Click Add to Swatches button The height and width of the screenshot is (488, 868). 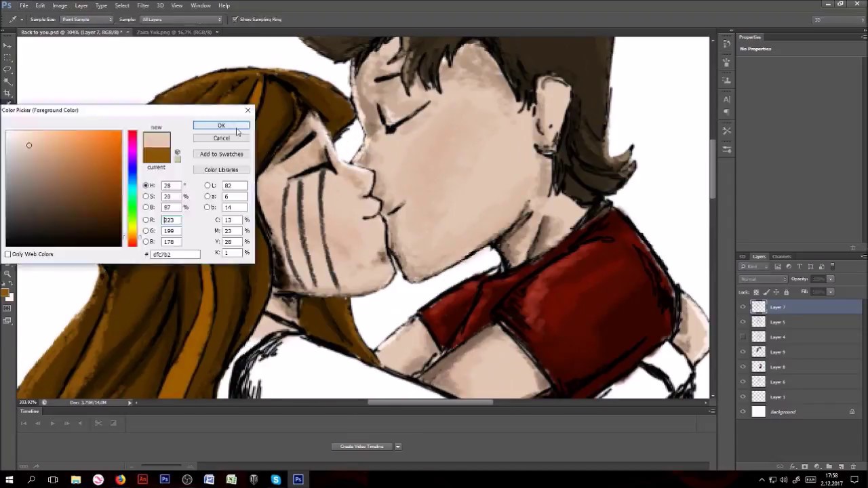click(x=221, y=154)
